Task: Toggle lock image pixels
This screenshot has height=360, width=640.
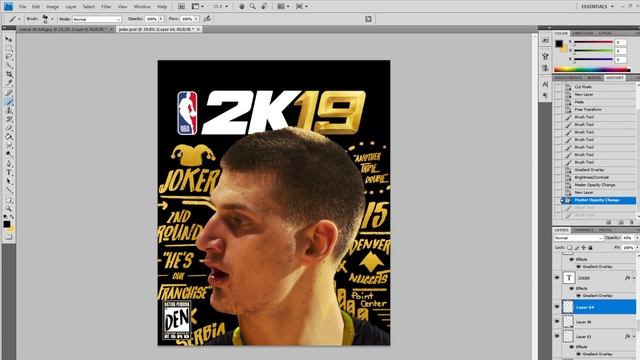Action: point(577,248)
